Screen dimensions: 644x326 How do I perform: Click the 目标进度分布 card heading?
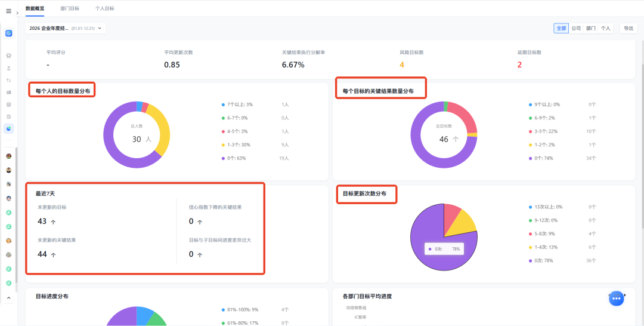52,296
